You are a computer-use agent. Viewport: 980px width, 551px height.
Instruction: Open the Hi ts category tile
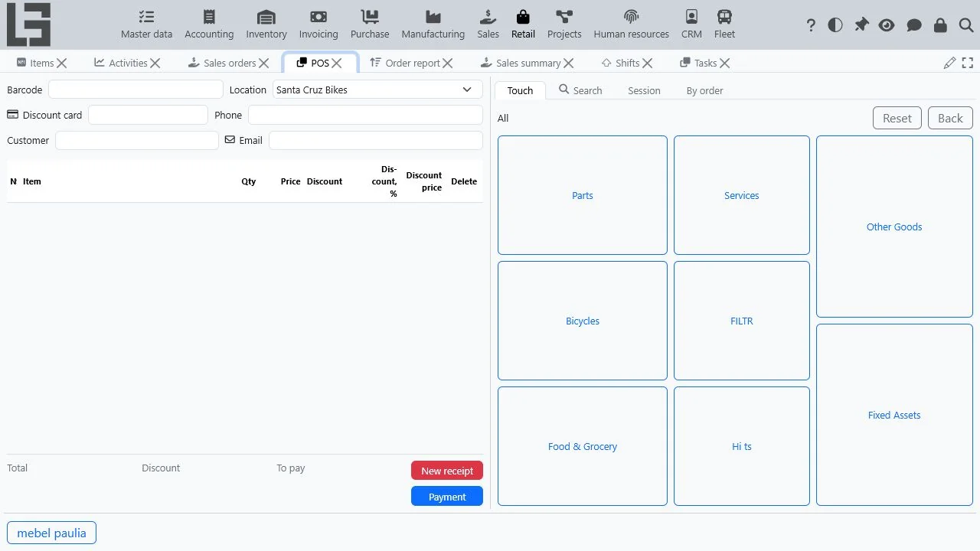(x=742, y=446)
